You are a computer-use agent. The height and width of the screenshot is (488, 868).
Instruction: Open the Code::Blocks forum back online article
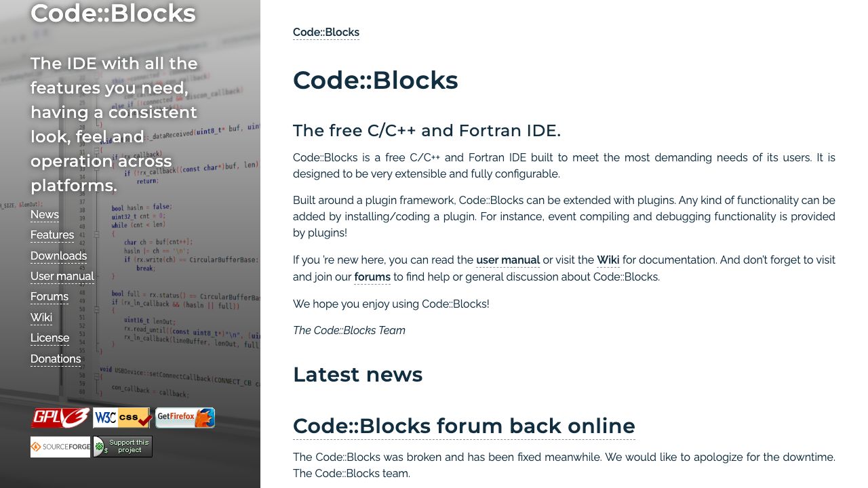[464, 426]
